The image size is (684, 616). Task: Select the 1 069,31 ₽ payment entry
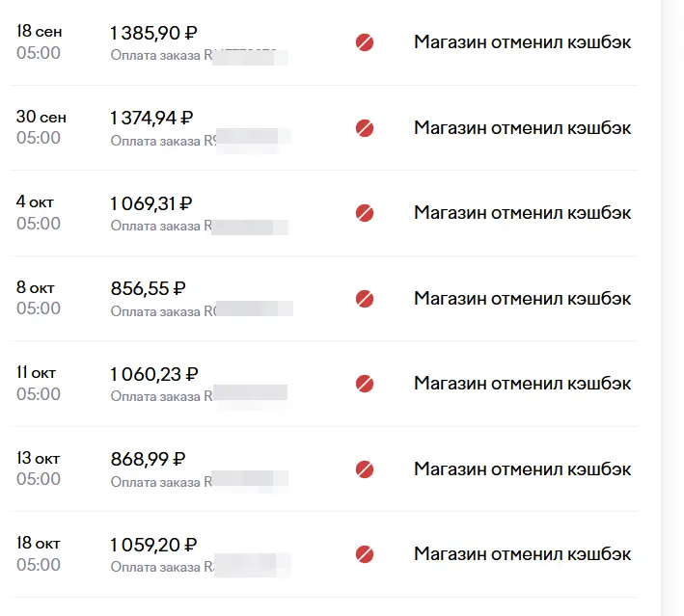(323, 213)
